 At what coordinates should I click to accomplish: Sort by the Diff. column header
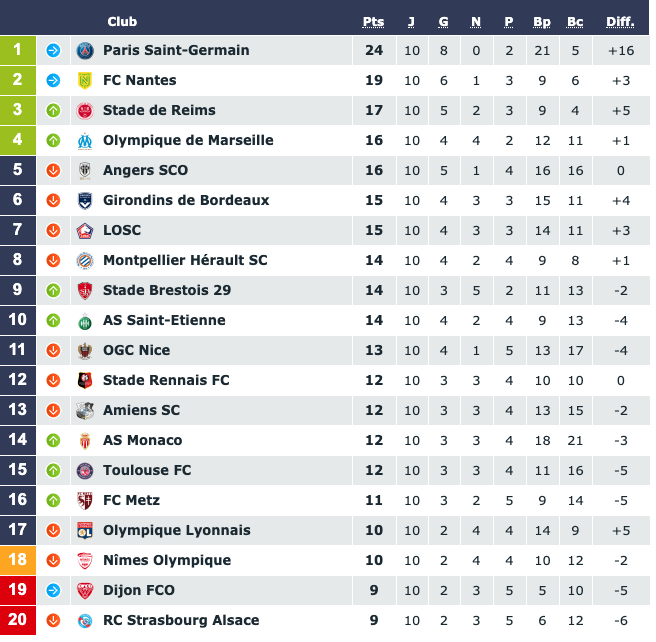pos(620,22)
